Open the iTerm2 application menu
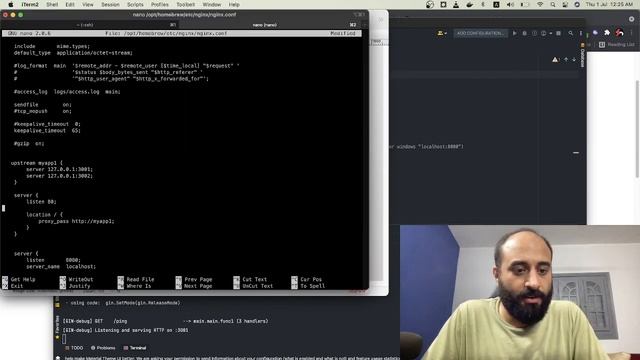The image size is (640, 360). 30,4
